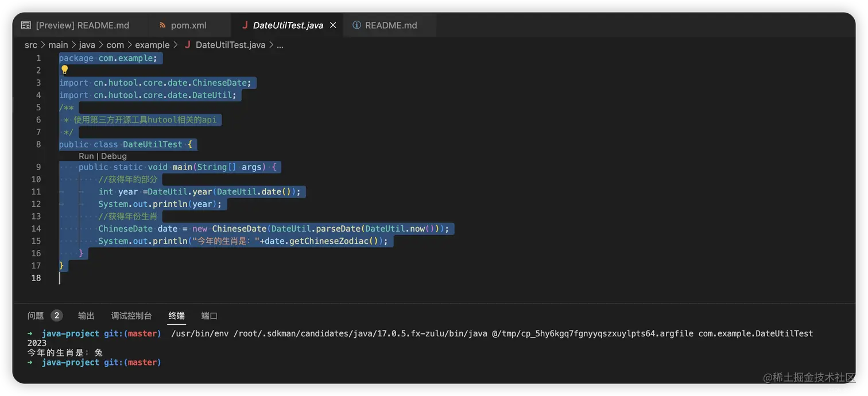This screenshot has height=396, width=868.
Task: Click the ChineseDate import statement
Action: 155,83
